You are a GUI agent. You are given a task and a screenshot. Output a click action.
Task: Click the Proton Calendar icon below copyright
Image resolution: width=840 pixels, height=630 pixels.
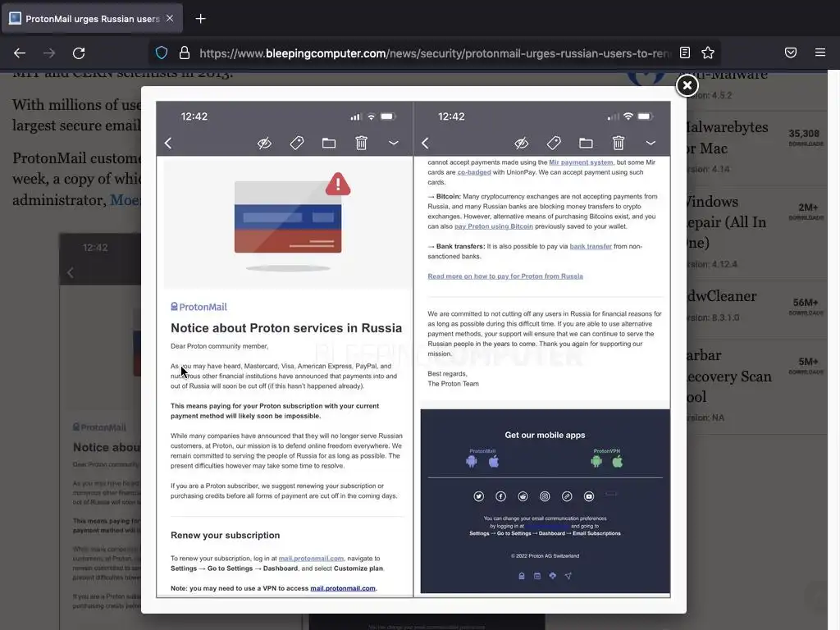(537, 576)
